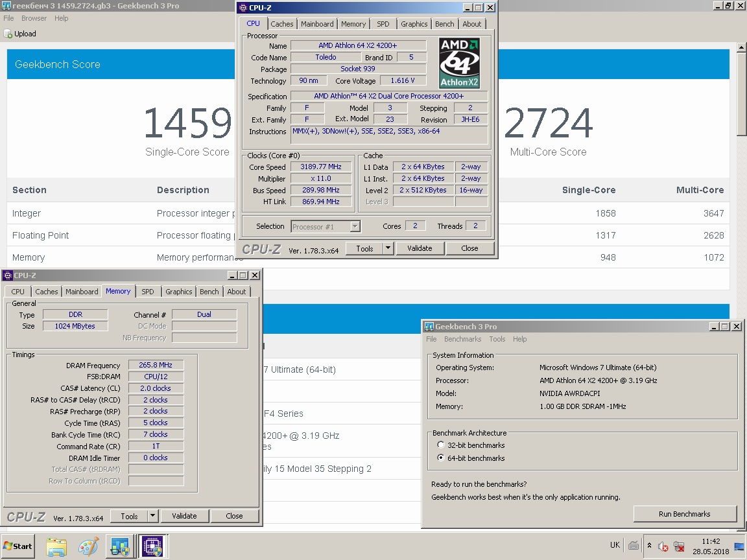Screen dimensions: 747x560
Task: Open Tools menu in Geekbench 3 Pro dialog
Action: point(497,339)
